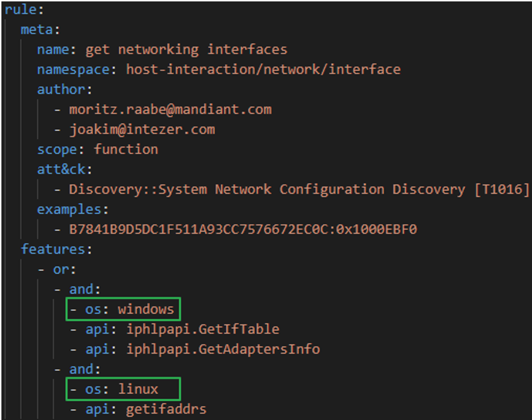Click the rule name "get networking interfaces"
Screen dimensions: 532x420
(186, 49)
